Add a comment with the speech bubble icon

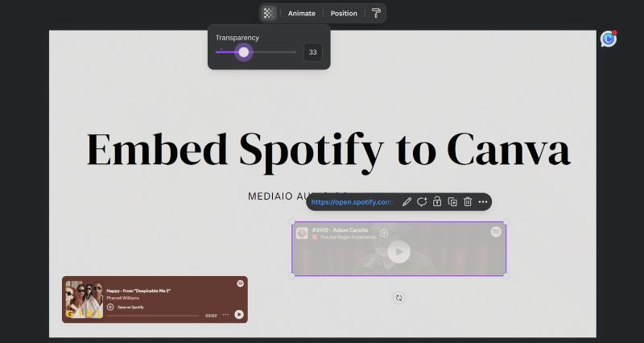(422, 202)
